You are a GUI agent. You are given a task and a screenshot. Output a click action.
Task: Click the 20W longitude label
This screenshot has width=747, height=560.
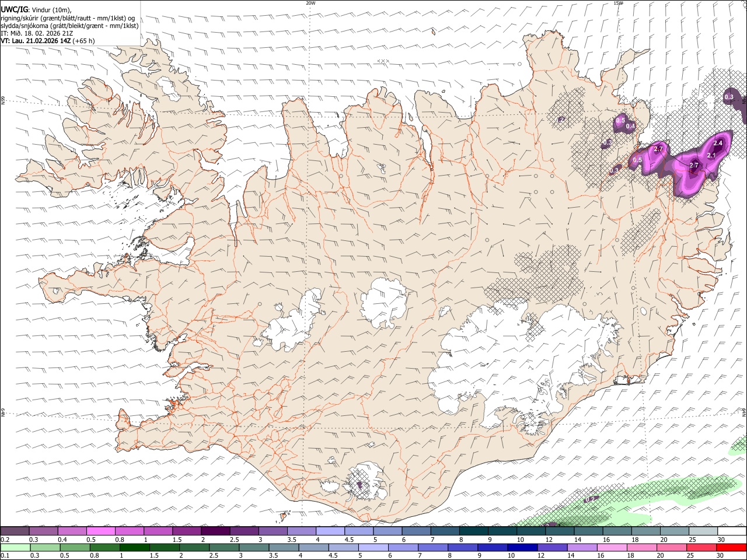click(x=310, y=3)
